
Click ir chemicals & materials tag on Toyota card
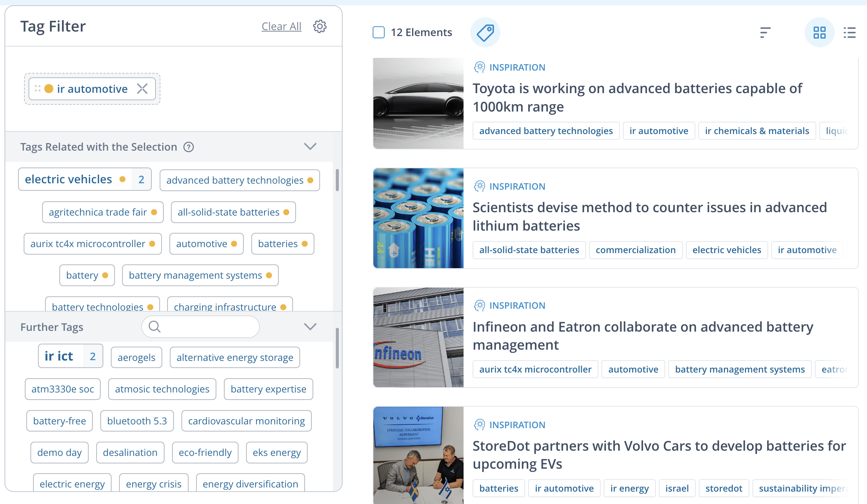757,131
